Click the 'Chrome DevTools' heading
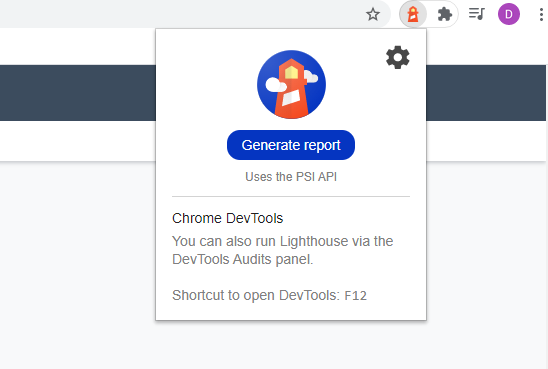Image resolution: width=548 pixels, height=369 pixels. point(228,218)
